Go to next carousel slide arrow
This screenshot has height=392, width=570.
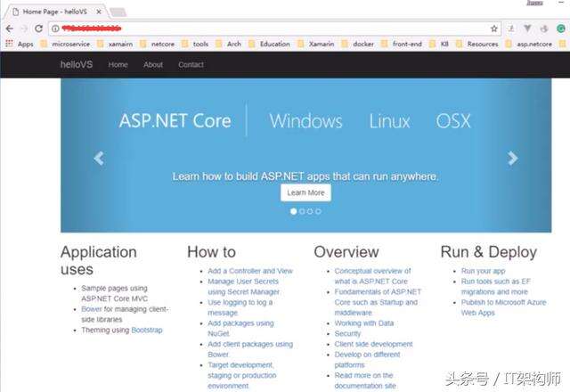click(512, 159)
